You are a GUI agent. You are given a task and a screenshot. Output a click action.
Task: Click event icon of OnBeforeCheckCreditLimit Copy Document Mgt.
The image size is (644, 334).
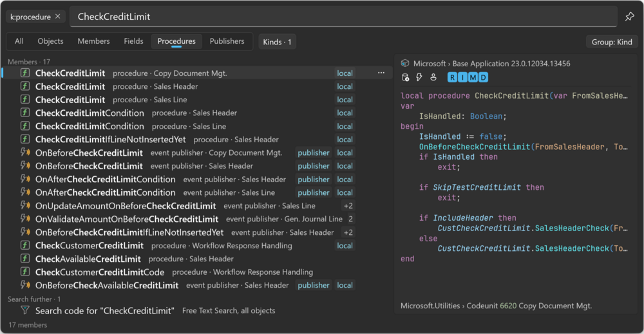pos(25,153)
